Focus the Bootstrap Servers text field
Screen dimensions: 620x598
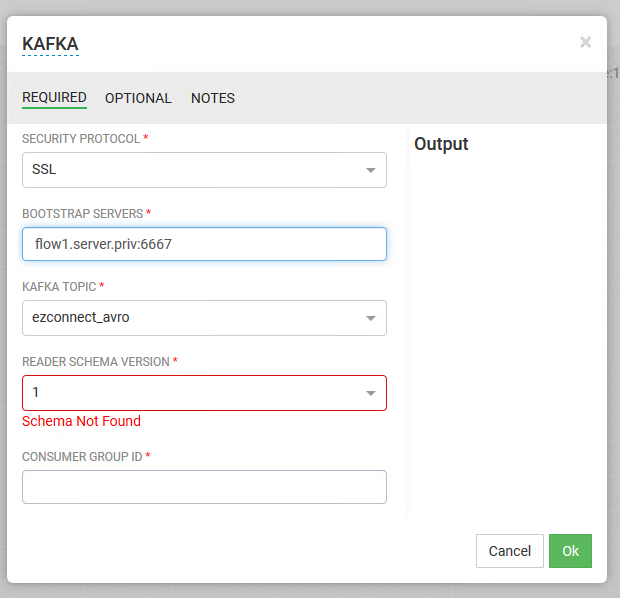(204, 244)
